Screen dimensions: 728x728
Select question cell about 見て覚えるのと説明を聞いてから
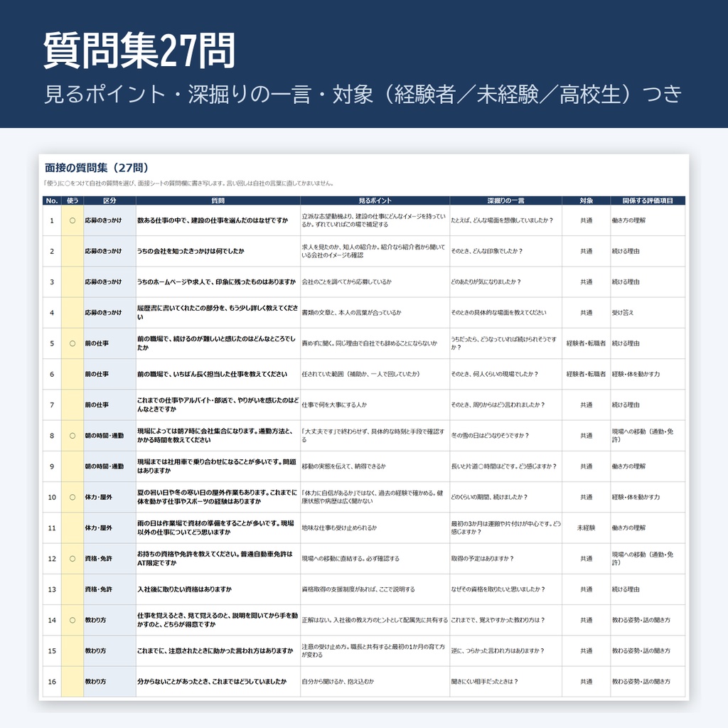point(218,620)
